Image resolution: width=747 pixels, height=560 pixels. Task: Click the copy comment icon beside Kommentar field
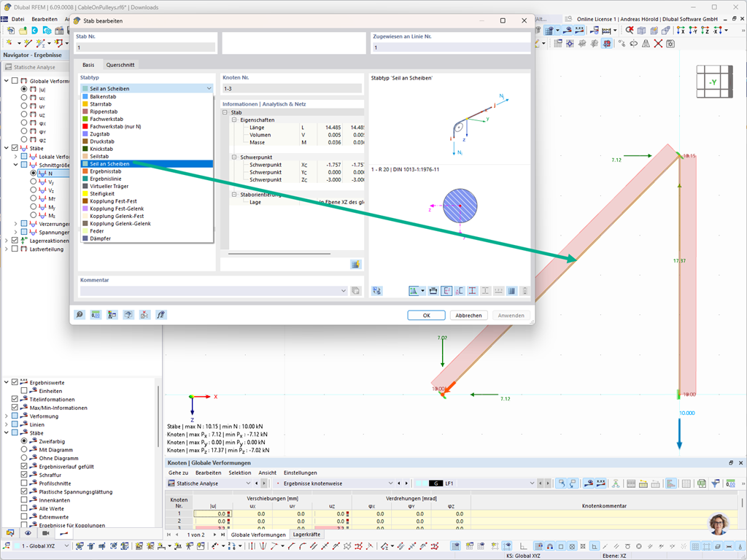pos(355,290)
